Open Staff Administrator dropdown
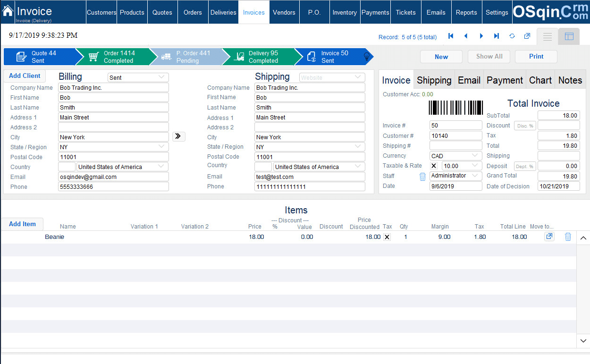The width and height of the screenshot is (590, 364). [x=455, y=176]
